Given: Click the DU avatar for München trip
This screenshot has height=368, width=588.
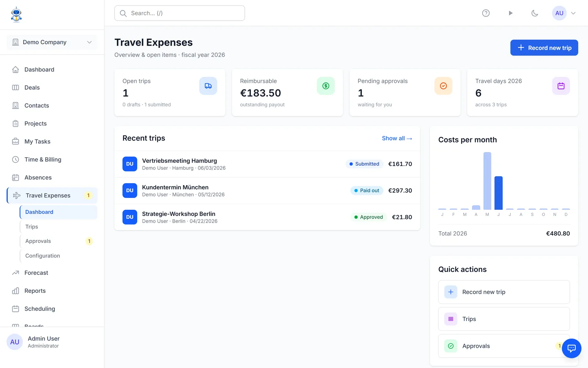Looking at the screenshot, I should (130, 191).
